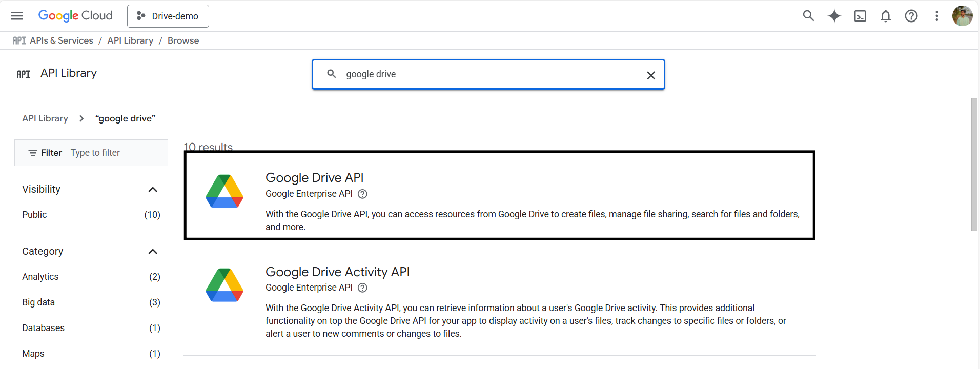Open the Drive-demo project selector
This screenshot has width=980, height=369.
168,16
